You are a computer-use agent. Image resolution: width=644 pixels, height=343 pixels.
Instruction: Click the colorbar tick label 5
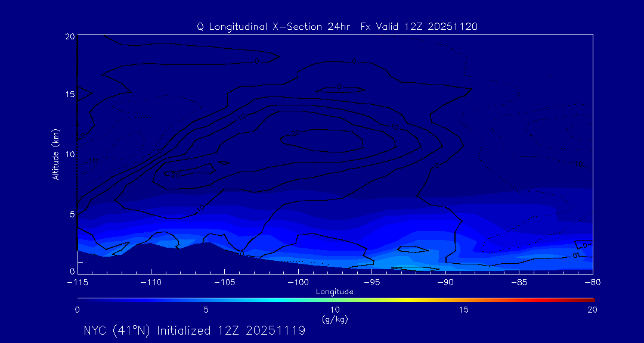click(x=206, y=310)
